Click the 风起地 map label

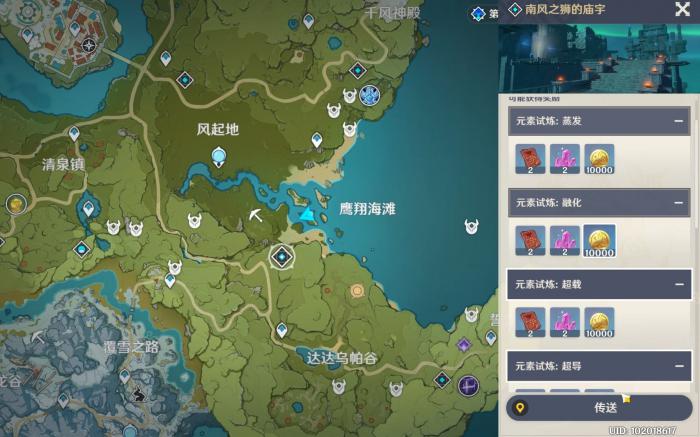[218, 129]
